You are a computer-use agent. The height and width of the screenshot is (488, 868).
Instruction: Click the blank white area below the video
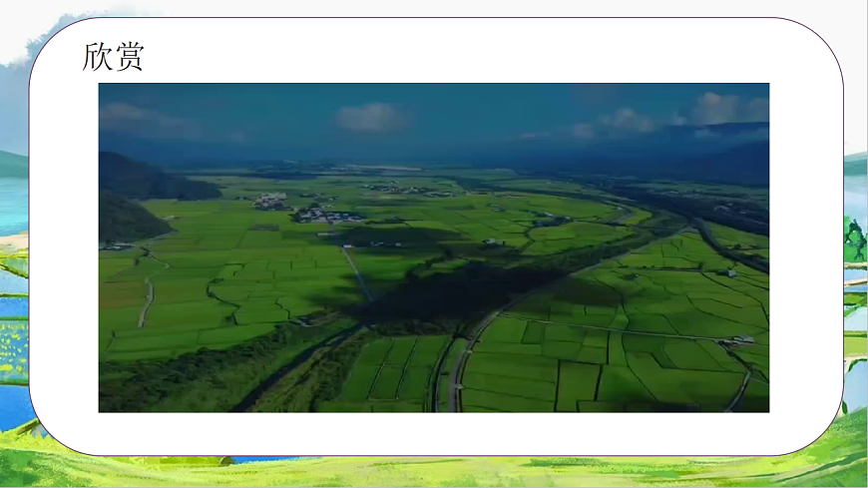click(434, 432)
